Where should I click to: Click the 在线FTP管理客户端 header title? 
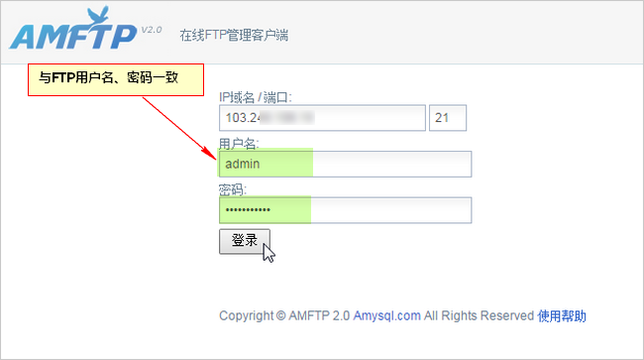coord(234,36)
